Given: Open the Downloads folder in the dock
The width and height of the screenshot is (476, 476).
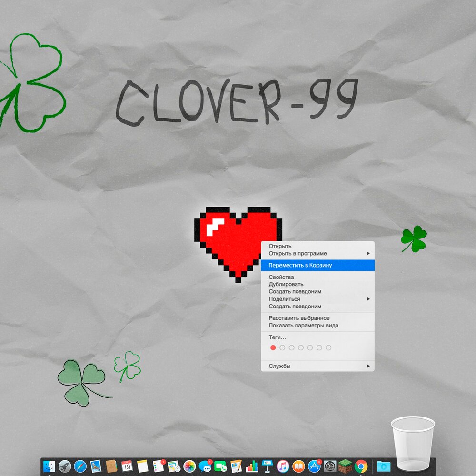Looking at the screenshot, I should 384,466.
